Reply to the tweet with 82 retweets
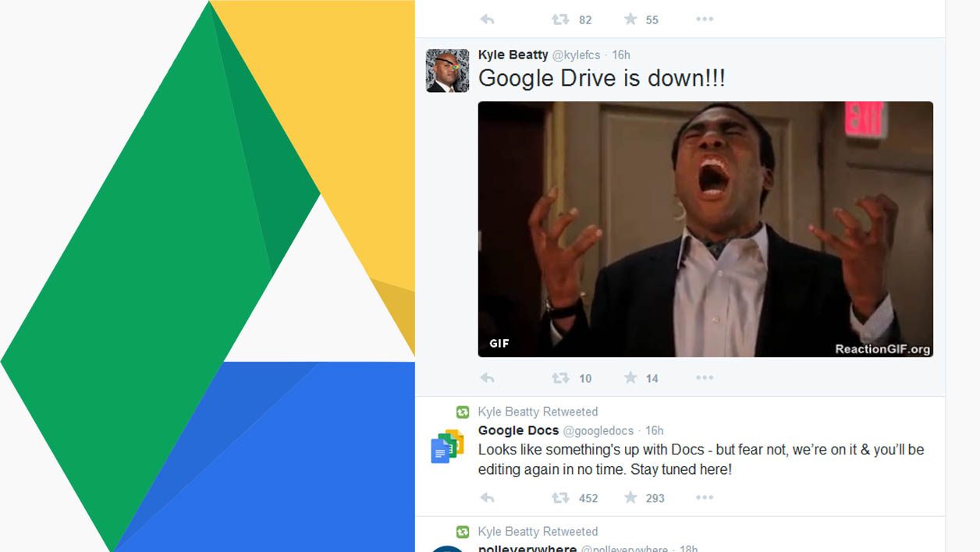 [x=487, y=19]
